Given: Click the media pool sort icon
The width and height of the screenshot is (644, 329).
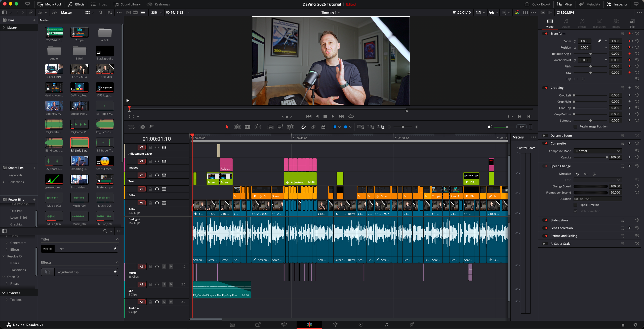Looking at the screenshot, I should 110,12.
